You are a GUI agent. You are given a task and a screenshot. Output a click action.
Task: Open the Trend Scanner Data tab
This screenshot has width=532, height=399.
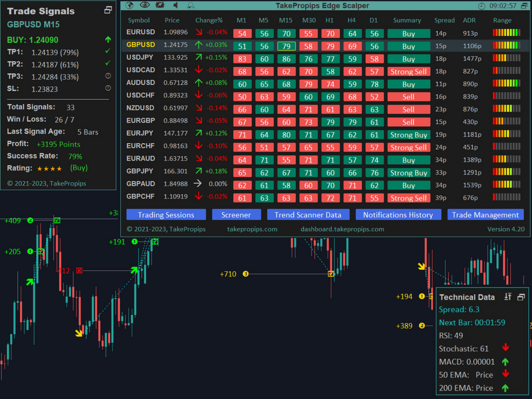308,215
